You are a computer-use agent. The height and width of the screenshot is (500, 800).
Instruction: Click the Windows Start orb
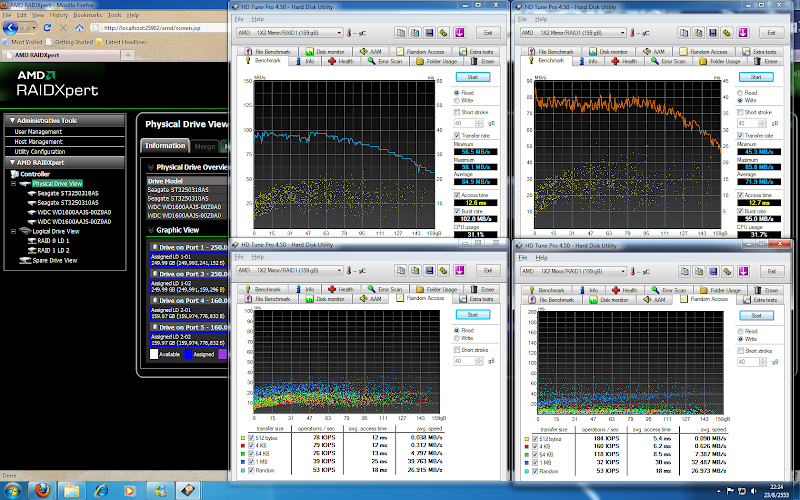12,490
